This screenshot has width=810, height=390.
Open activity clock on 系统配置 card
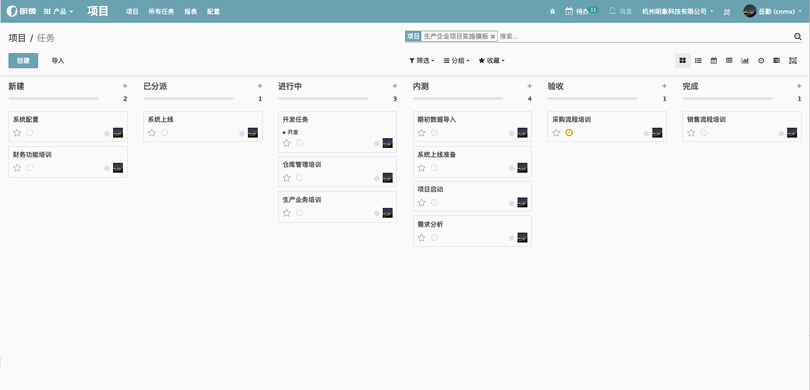[29, 133]
